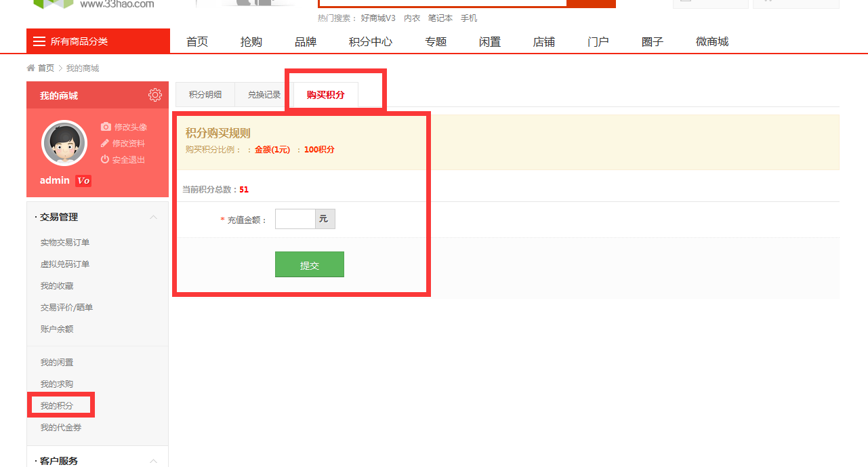Click the 首页 breadcrumb link
This screenshot has width=868, height=467.
coord(46,68)
